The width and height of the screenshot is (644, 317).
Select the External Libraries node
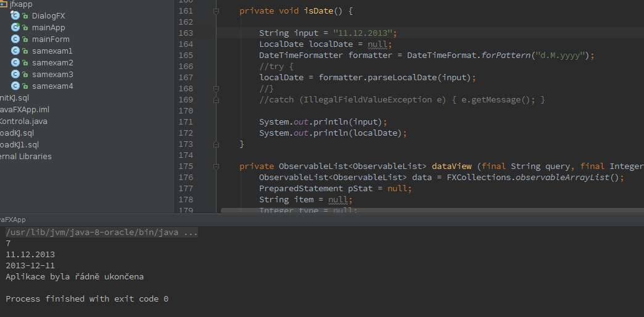(26, 157)
